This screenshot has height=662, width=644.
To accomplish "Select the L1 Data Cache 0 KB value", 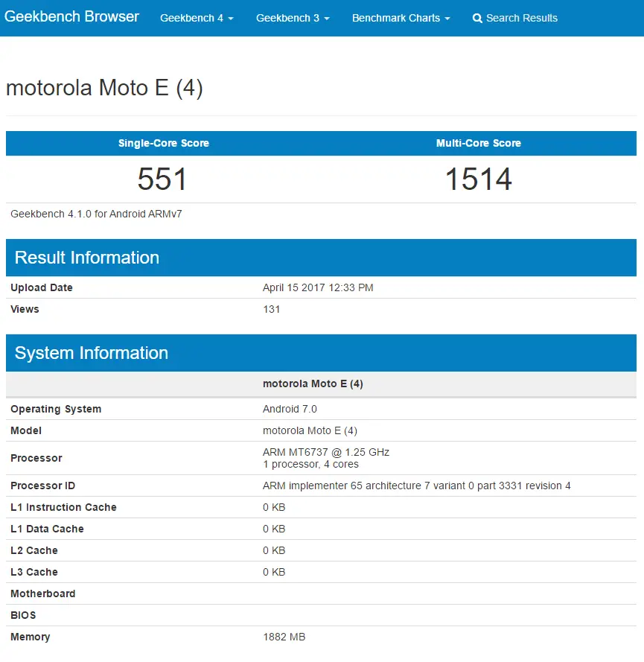I will [x=274, y=529].
